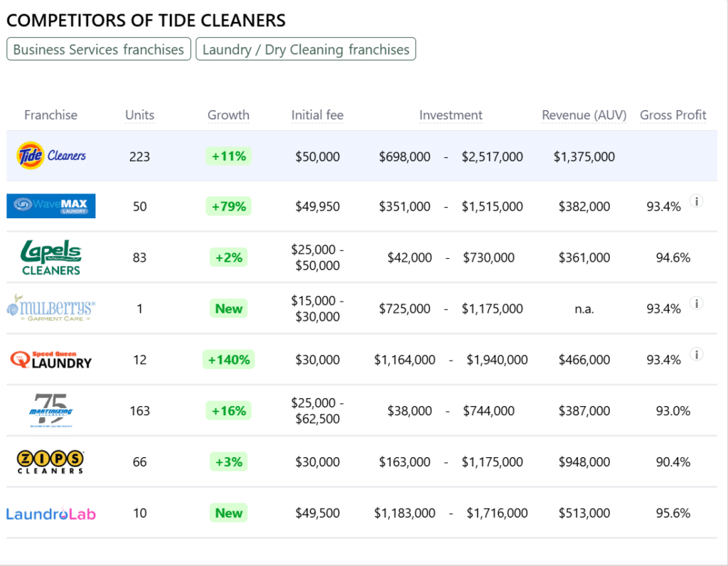Select Martinizing units value 163
The width and height of the screenshot is (728, 566).
pos(140,411)
